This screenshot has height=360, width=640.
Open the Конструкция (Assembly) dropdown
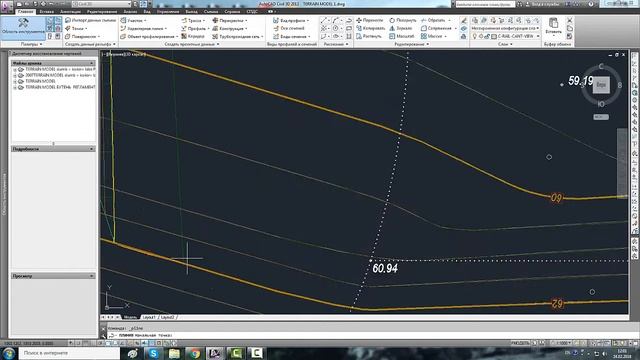click(230, 29)
